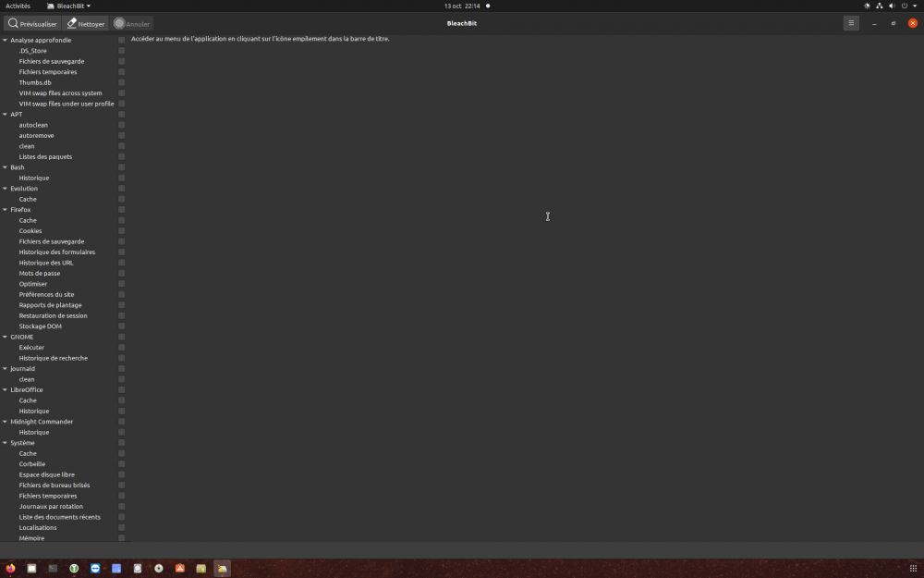
Task: Click Activités in the top bar
Action: [18, 6]
